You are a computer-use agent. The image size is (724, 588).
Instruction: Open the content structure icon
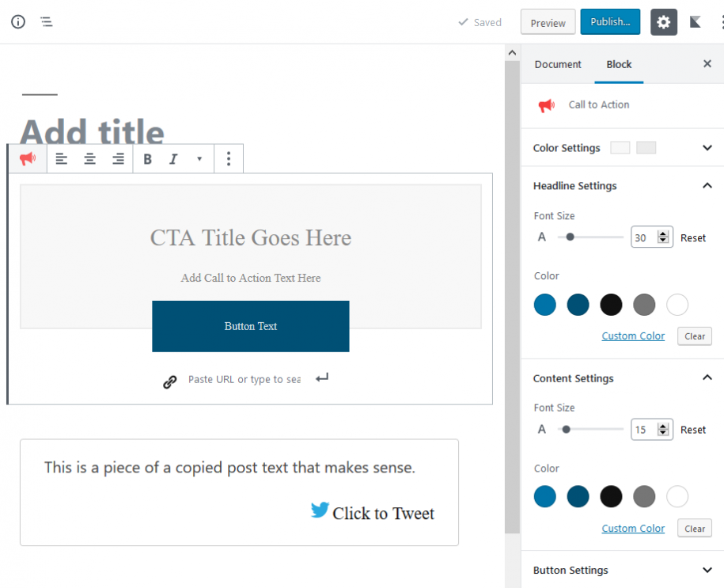(x=46, y=21)
